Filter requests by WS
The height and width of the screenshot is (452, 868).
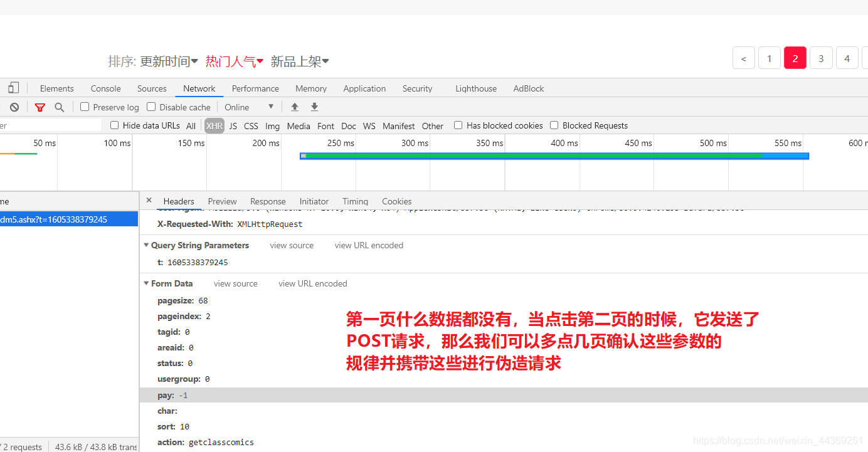pos(369,126)
